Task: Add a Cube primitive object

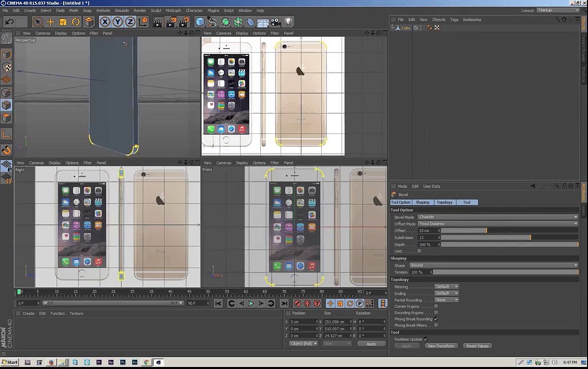Action: 200,22
